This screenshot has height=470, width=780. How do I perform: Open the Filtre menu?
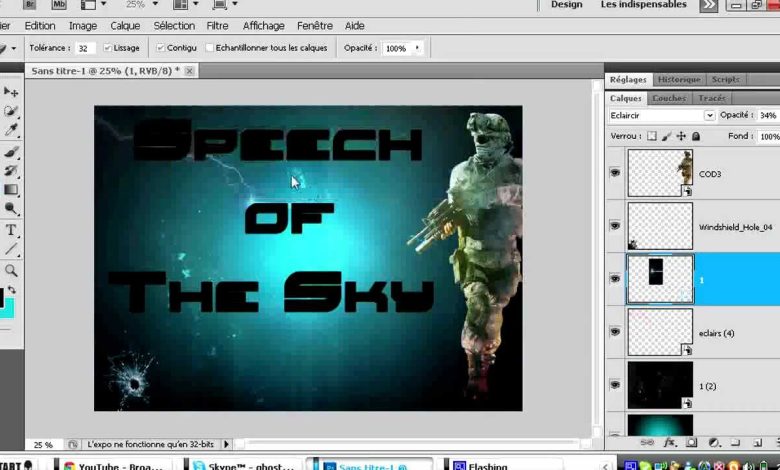(217, 26)
